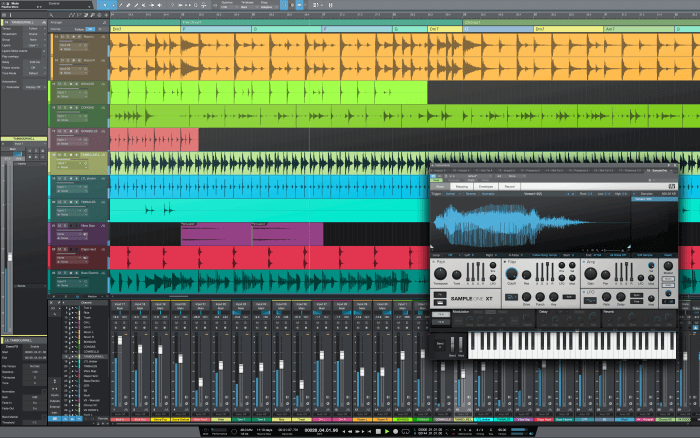Open the Record tab in SampleOne XT
This screenshot has width=700, height=438.
tap(510, 186)
